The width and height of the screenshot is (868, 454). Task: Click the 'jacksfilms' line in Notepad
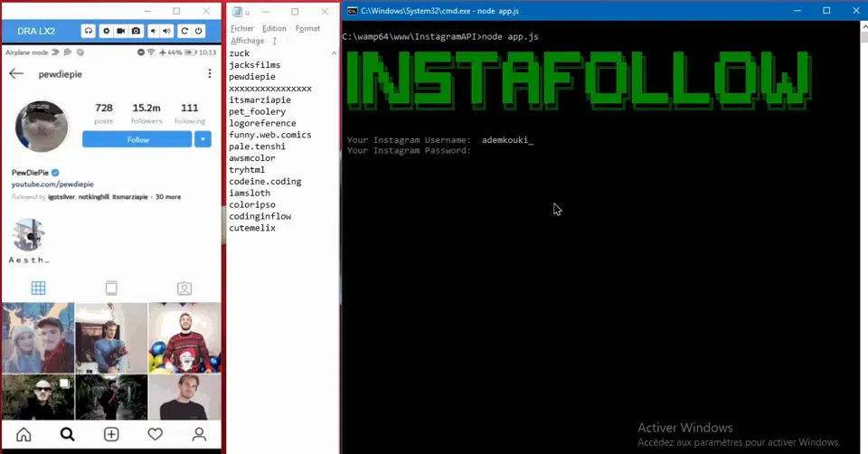coord(255,65)
